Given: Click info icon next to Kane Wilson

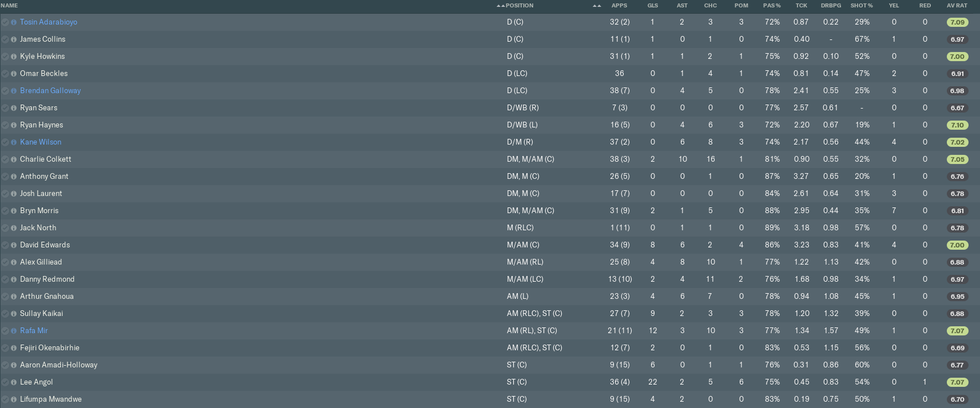Looking at the screenshot, I should click(14, 142).
